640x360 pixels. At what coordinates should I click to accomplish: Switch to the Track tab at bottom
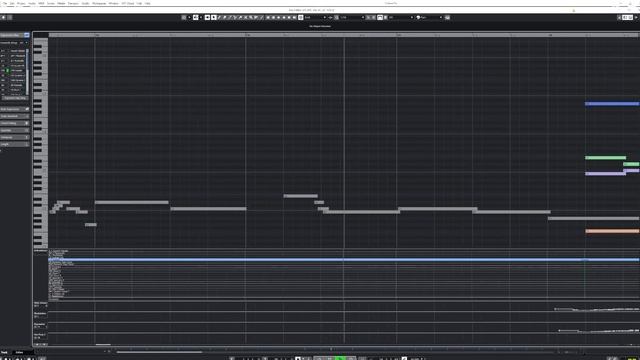tap(4, 352)
